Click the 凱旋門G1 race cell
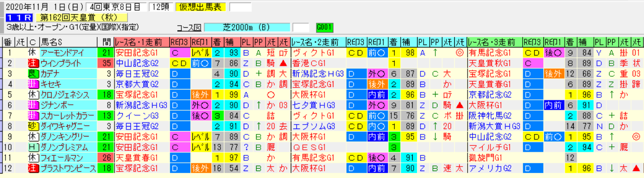 tap(494, 157)
